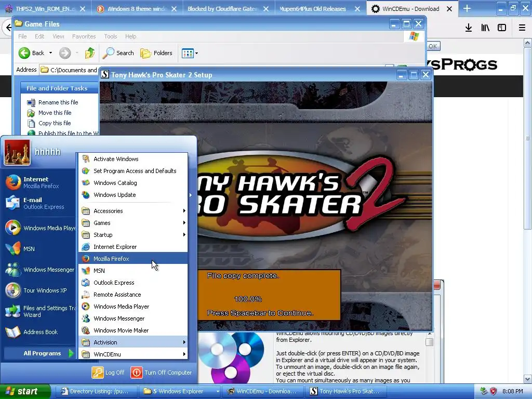The image size is (532, 399).
Task: Launch Windows Update from programs menu
Action: (132, 195)
